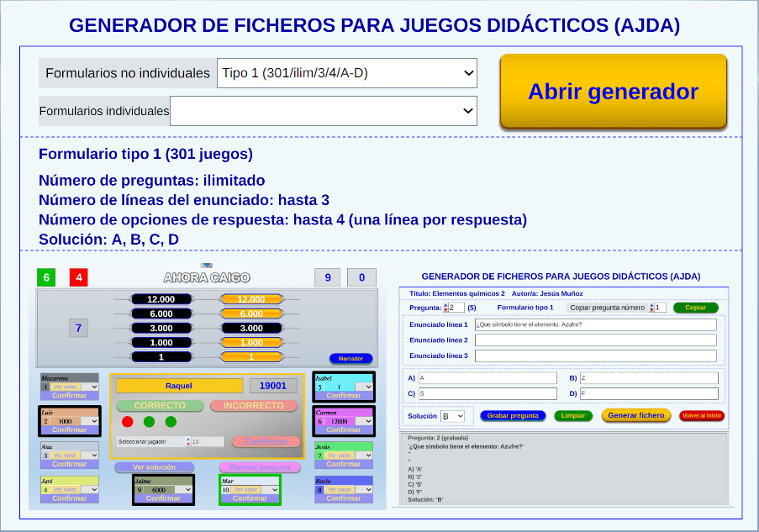Click the Pregunta number stepper arrows
759x532 pixels.
click(x=445, y=308)
